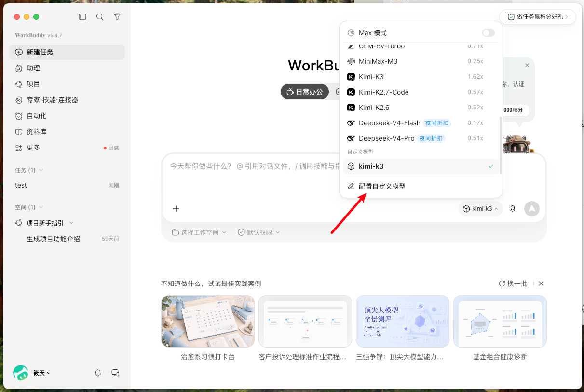The height and width of the screenshot is (392, 584).
Task: Click WorkBuddy v5.4.7 version label
Action: 39,35
